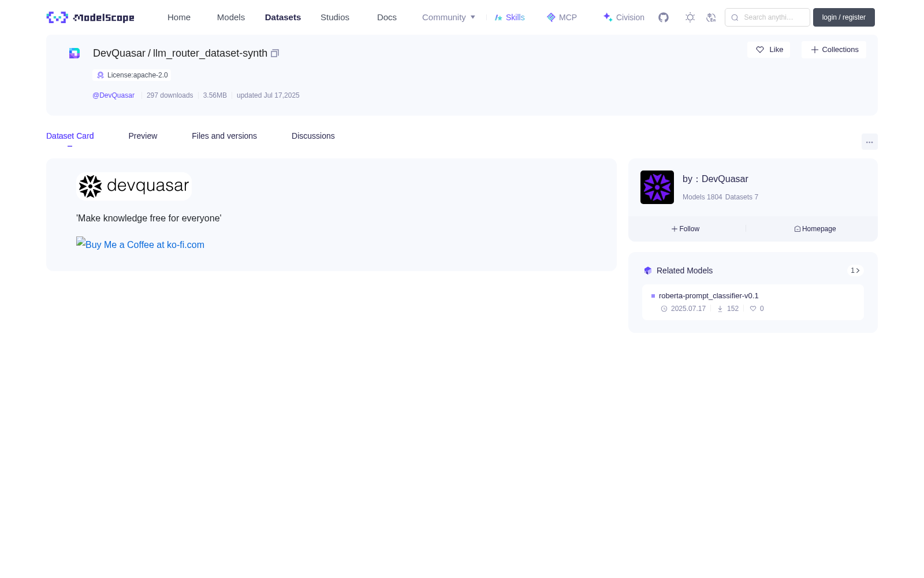Open the Models menu item
This screenshot has width=924, height=578.
(231, 17)
